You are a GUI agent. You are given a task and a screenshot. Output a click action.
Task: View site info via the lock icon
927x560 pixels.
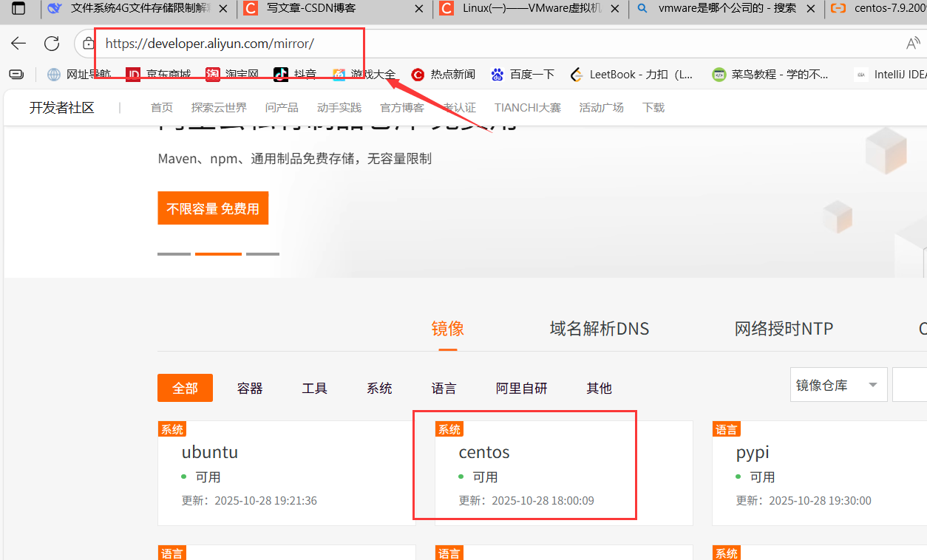89,44
